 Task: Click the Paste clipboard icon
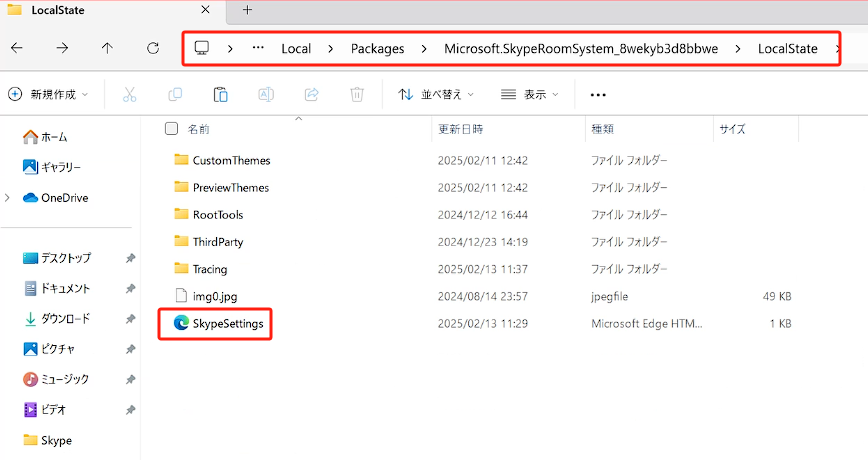(x=220, y=95)
